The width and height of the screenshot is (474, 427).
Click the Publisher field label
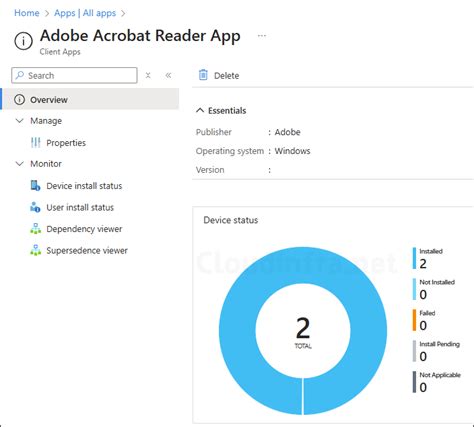click(214, 132)
